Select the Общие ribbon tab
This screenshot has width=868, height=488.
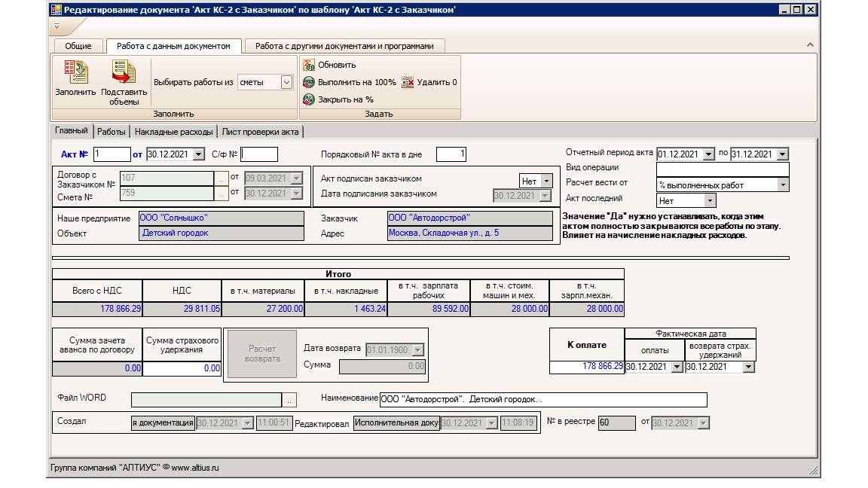(78, 46)
